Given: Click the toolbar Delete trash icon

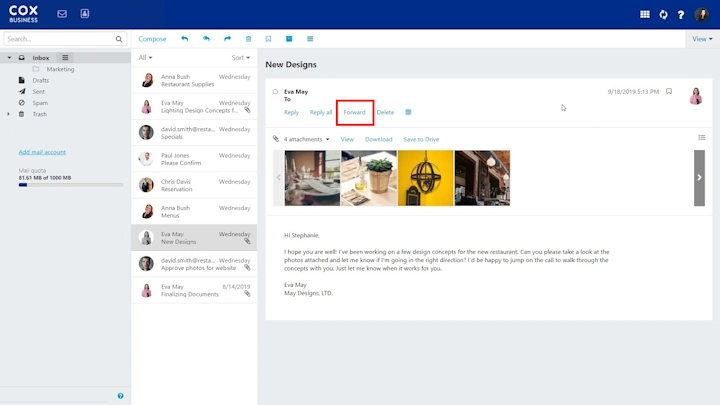Looking at the screenshot, I should (248, 39).
